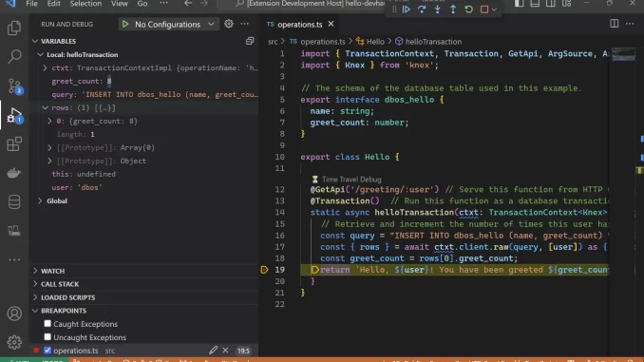
Task: Click Time Travel Debug code lens
Action: pyautogui.click(x=351, y=180)
